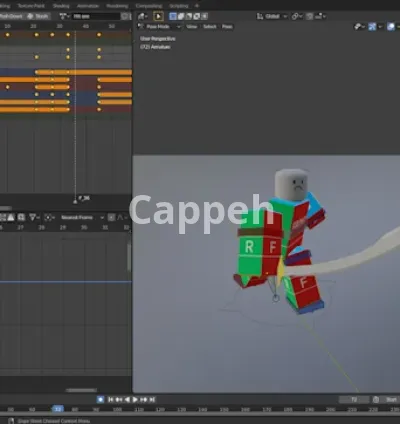Open the viewport View menu
The width and height of the screenshot is (400, 424).
pyautogui.click(x=191, y=26)
